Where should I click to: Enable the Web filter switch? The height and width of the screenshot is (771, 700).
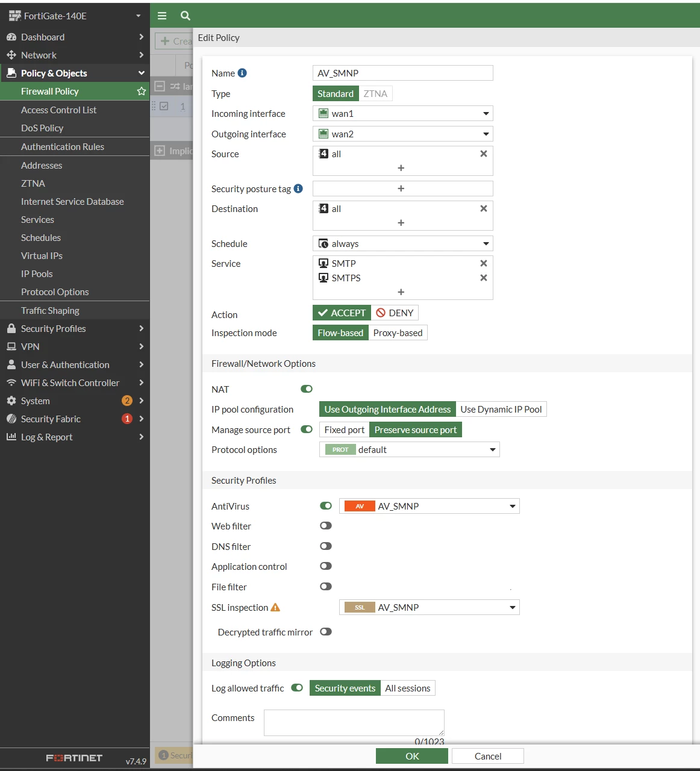coord(326,526)
